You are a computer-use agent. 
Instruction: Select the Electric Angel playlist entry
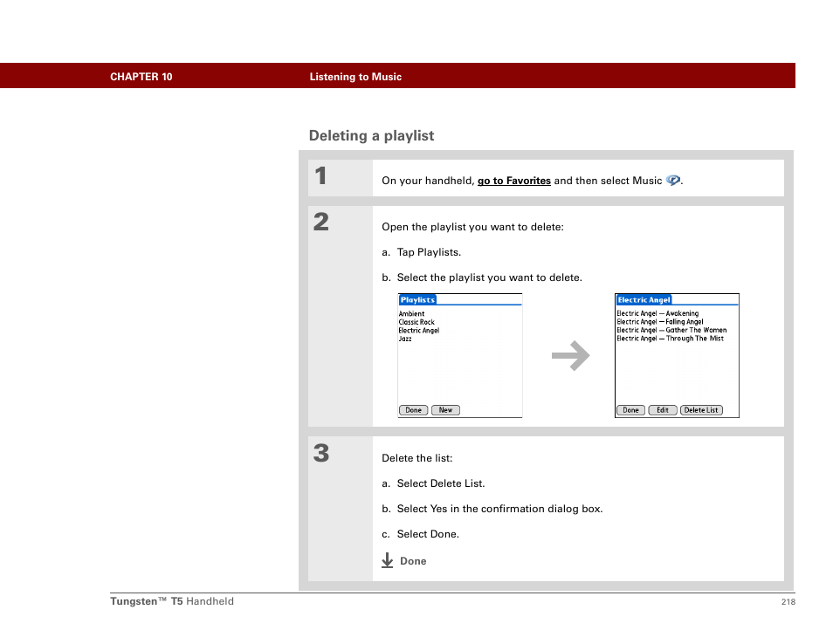click(419, 330)
